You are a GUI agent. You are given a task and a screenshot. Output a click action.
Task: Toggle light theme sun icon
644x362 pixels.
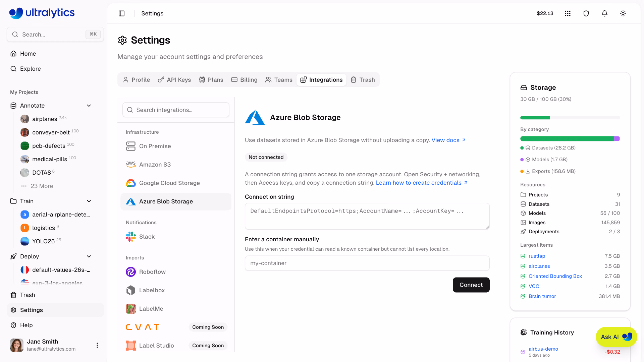[x=623, y=13]
